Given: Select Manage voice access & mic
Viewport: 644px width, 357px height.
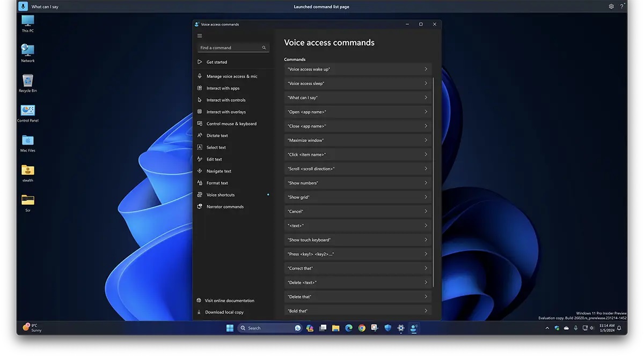Looking at the screenshot, I should point(232,77).
